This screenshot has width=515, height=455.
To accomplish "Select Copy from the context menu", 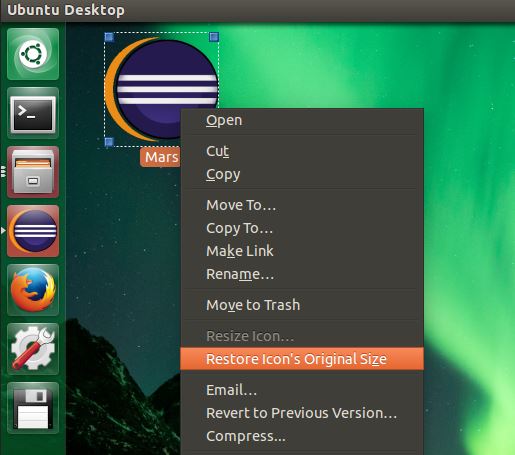I will [302, 174].
